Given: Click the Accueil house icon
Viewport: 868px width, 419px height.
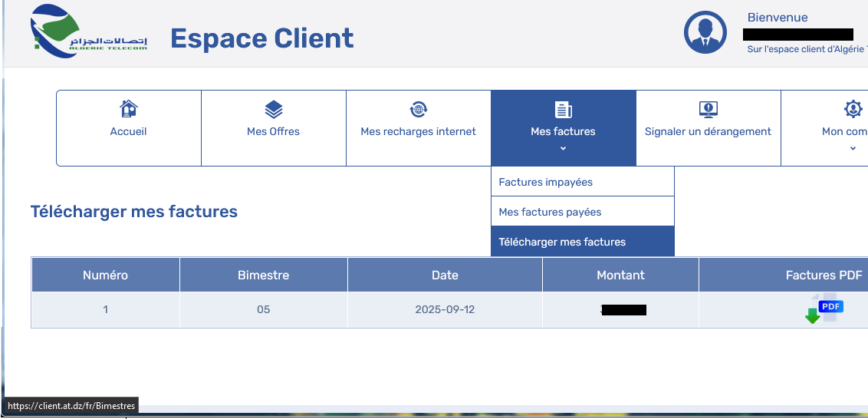Looking at the screenshot, I should pyautogui.click(x=128, y=109).
